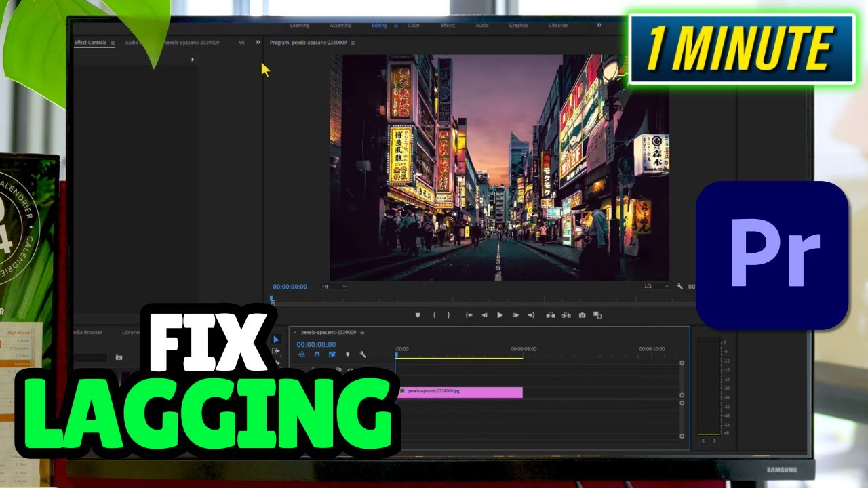This screenshot has height=488, width=868.
Task: Switch to the Effects workspace
Action: tap(448, 26)
